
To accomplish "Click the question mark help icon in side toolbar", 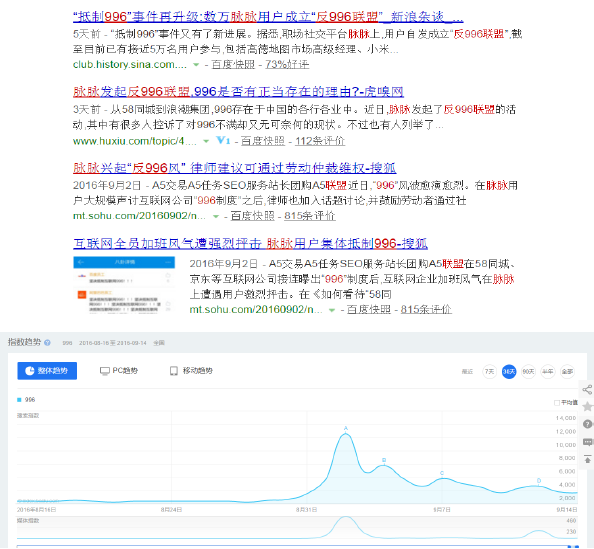I will point(587,424).
